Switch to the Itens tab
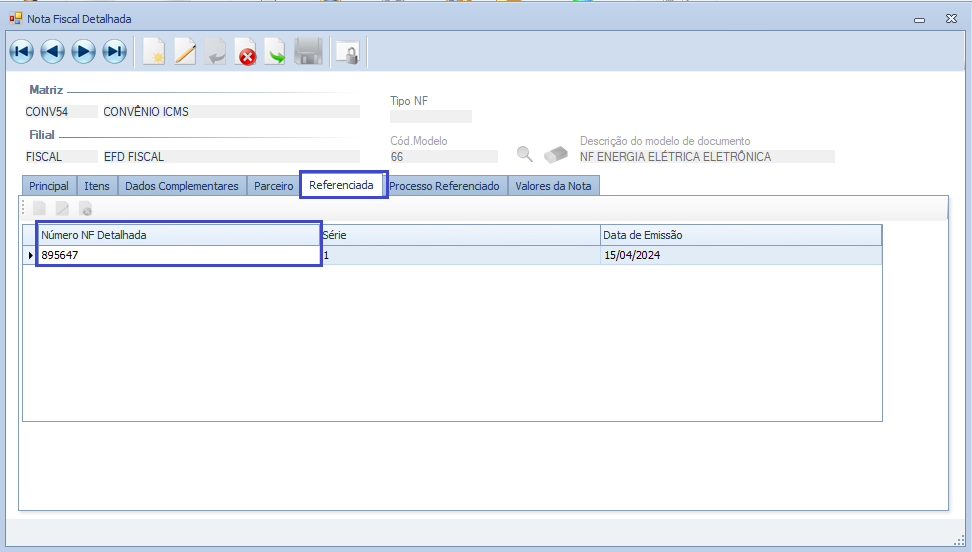 click(97, 186)
